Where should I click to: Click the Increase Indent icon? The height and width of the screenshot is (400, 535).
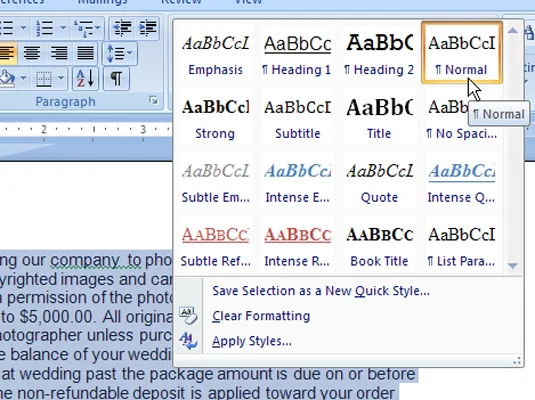[x=147, y=28]
